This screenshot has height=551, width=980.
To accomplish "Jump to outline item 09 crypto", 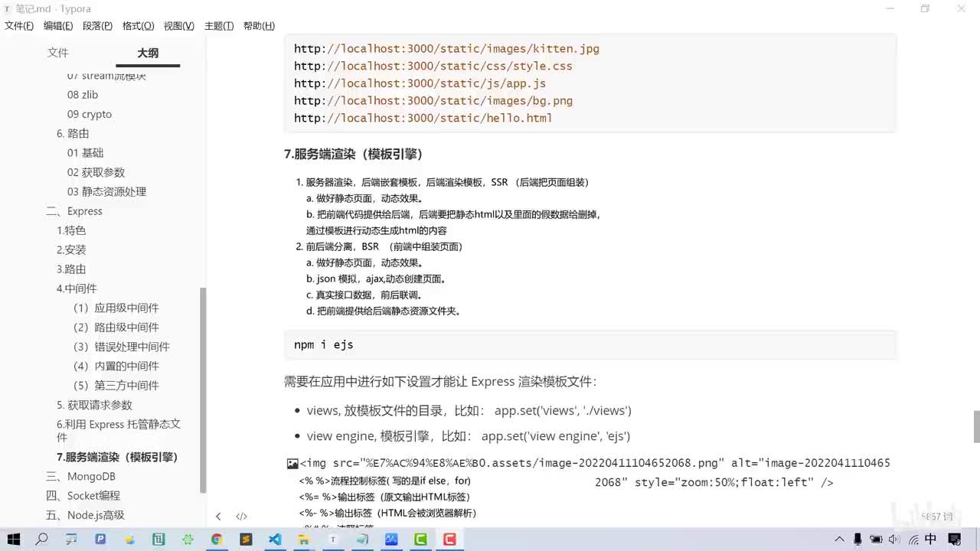I will (90, 114).
